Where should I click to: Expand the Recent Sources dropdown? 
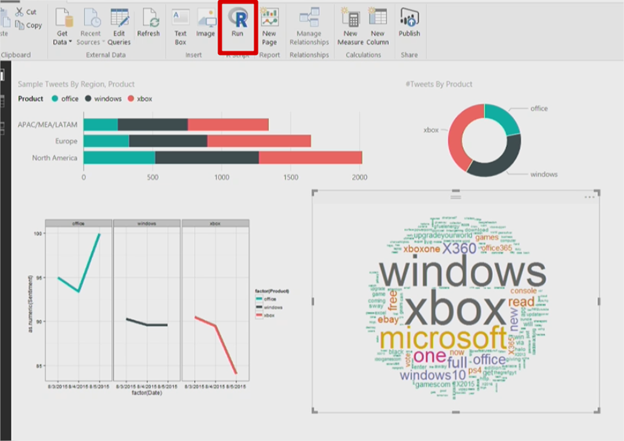[x=91, y=24]
